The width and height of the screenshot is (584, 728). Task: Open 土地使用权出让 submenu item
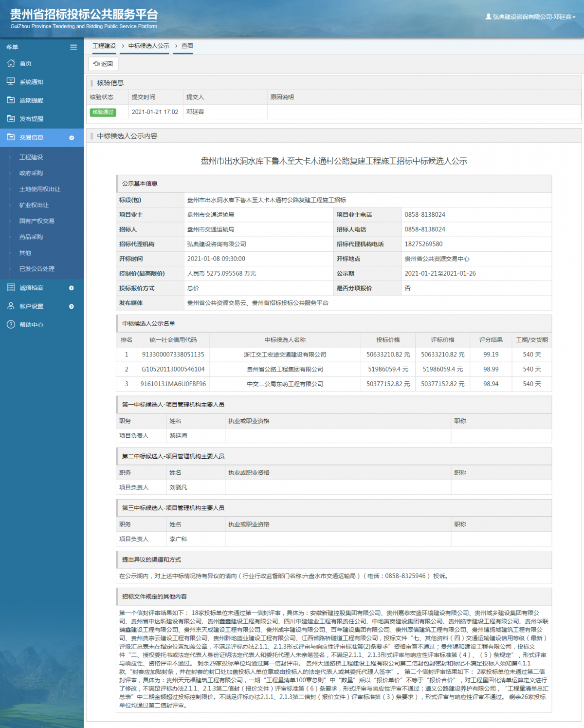pos(40,189)
